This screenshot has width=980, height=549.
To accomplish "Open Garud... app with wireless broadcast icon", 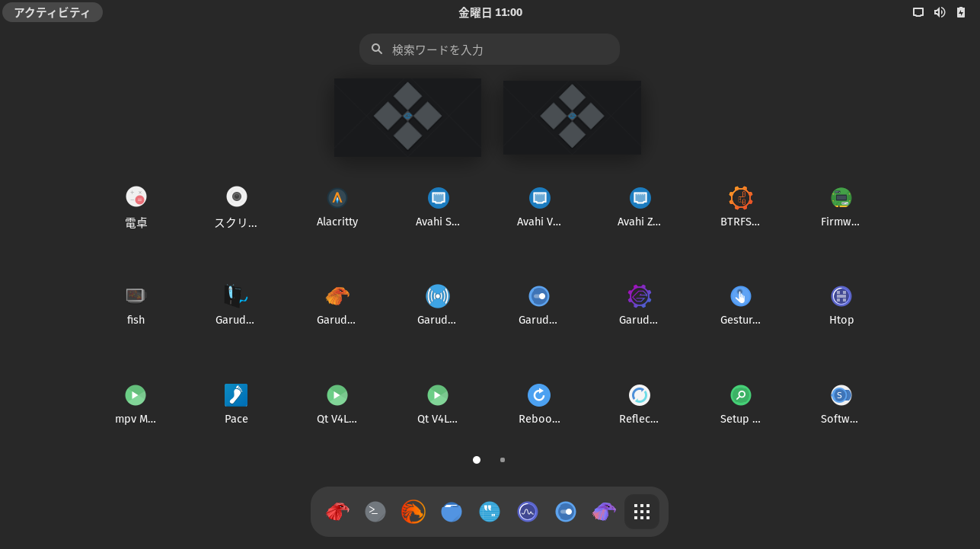I will [438, 305].
